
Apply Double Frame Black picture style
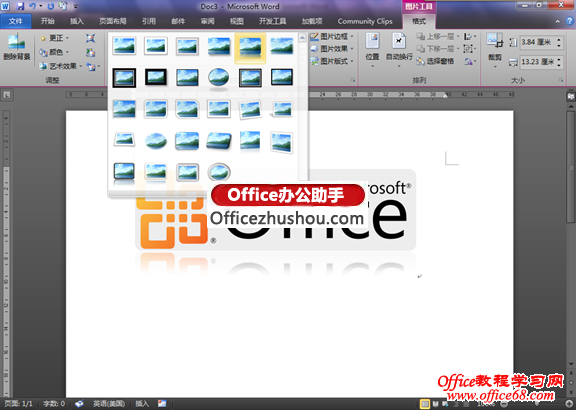pyautogui.click(x=124, y=78)
